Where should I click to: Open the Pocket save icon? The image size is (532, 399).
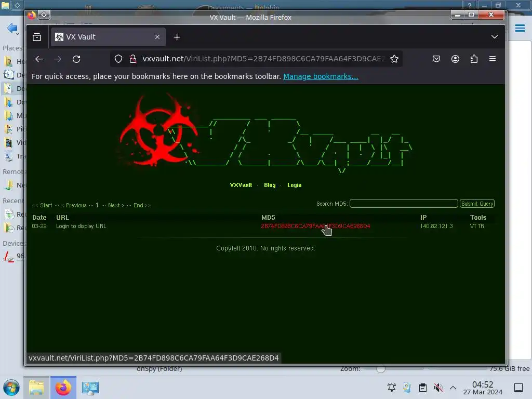[x=436, y=59]
